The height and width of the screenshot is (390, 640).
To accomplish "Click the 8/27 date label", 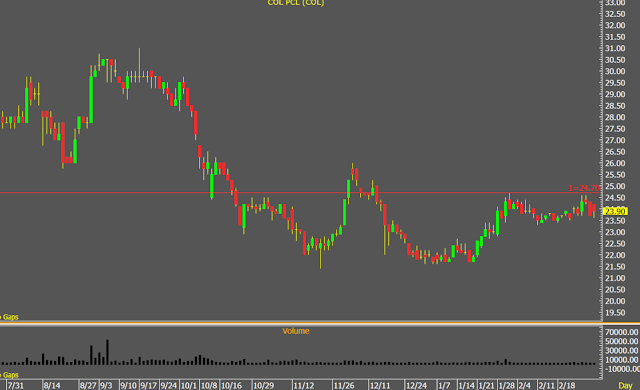I will (x=88, y=386).
